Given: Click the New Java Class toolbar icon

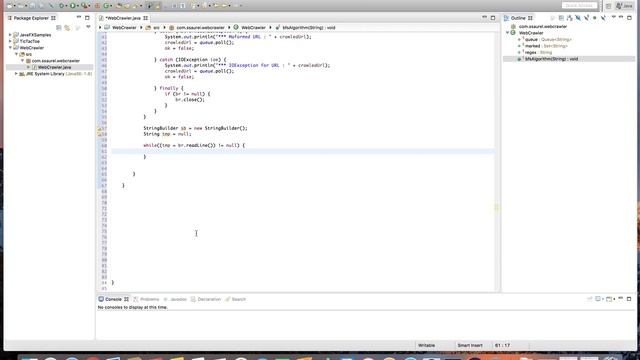Looking at the screenshot, I should pyautogui.click(x=107, y=6).
